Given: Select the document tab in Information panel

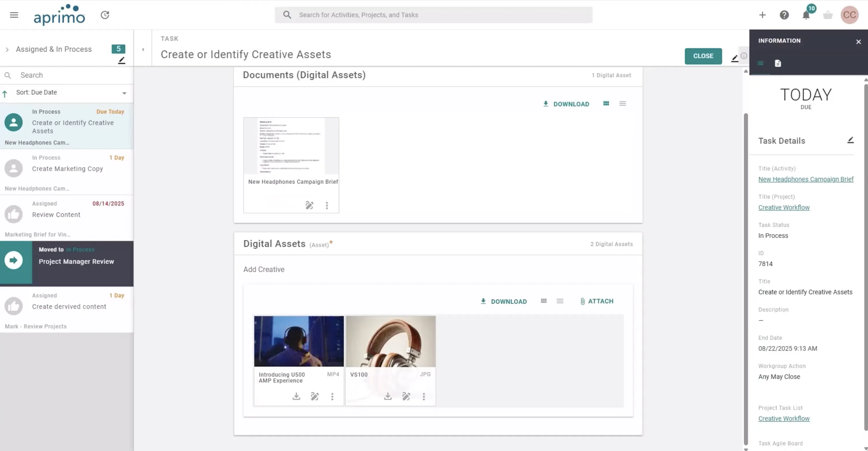Looking at the screenshot, I should click(777, 63).
